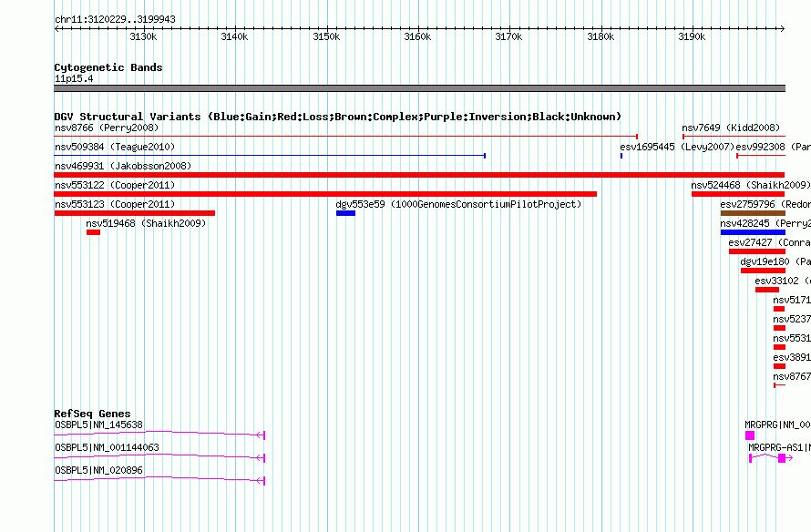Select the esv33102 red variant bar
This screenshot has width=811, height=532.
(x=767, y=290)
